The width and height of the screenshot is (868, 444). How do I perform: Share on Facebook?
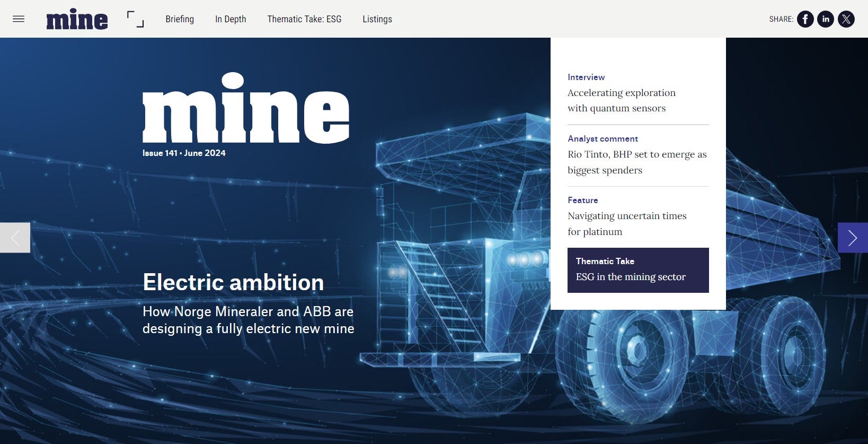point(805,19)
